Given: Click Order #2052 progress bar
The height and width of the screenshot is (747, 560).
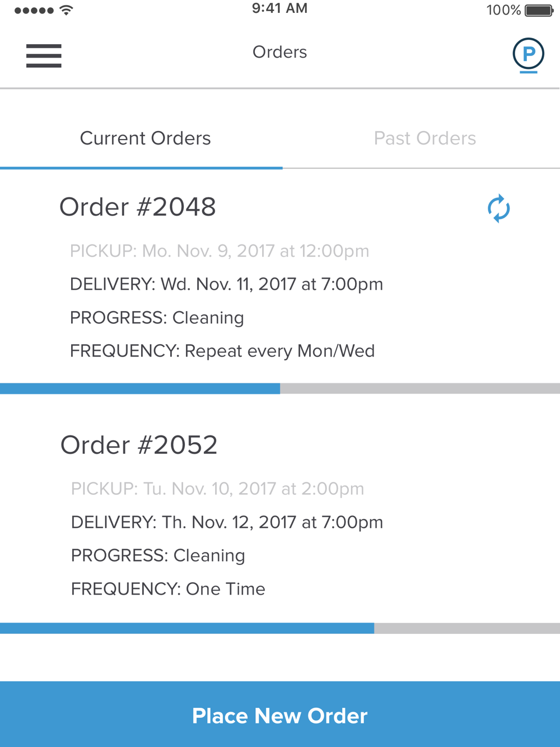Looking at the screenshot, I should click(x=280, y=628).
